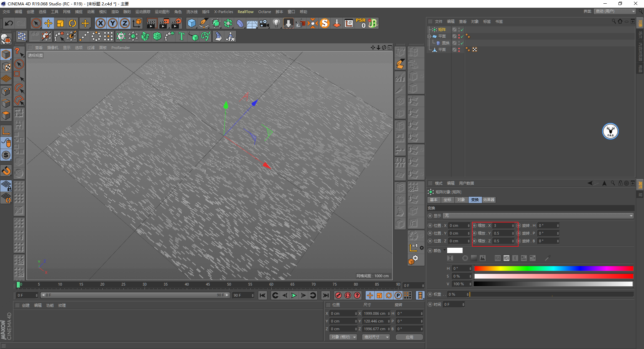Screen dimensions: 644x349
Task: Open viewport 摄像机 menu
Action: 53,48
